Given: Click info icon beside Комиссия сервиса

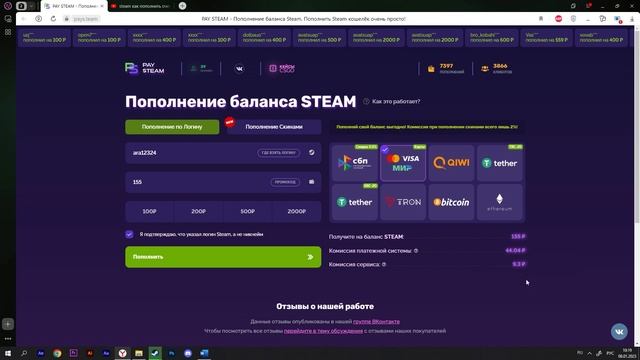Looking at the screenshot, I should point(384,264).
